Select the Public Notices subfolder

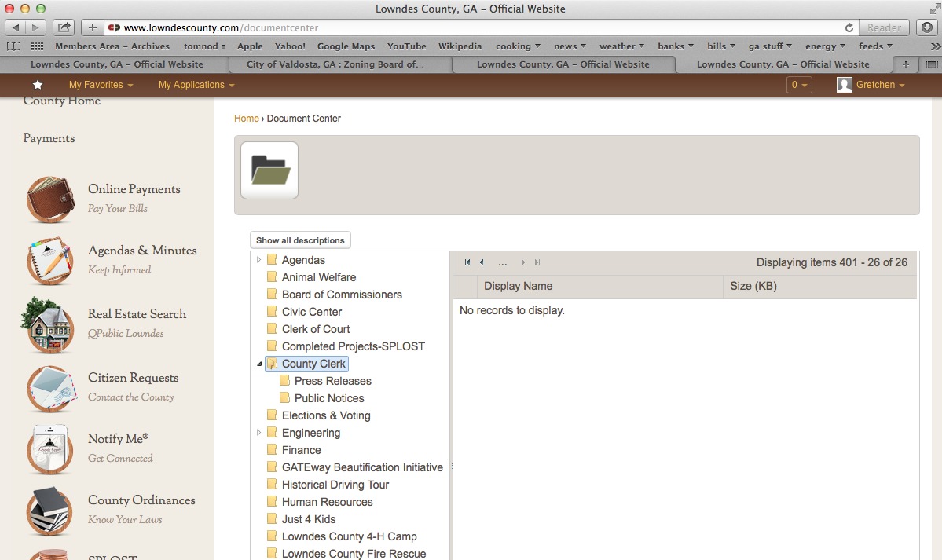pos(329,398)
